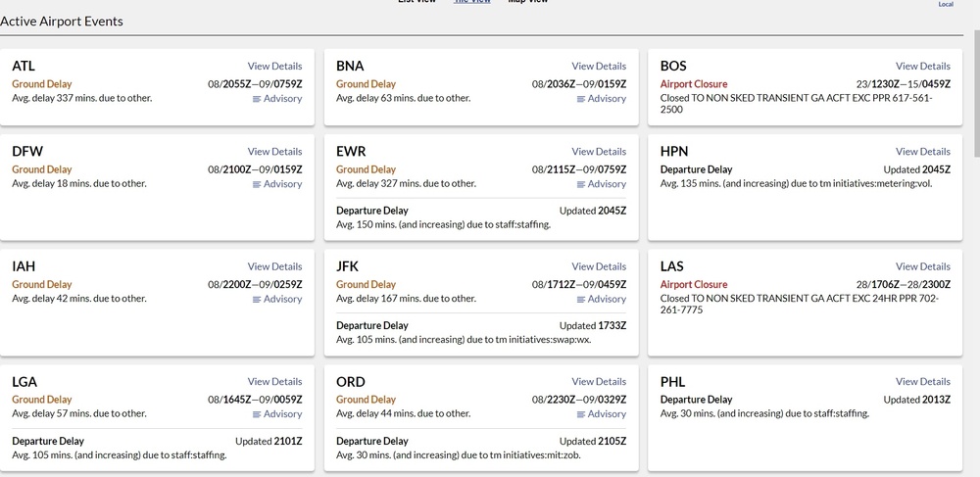The width and height of the screenshot is (980, 477).
Task: View Details for the HPN card
Action: tap(922, 152)
